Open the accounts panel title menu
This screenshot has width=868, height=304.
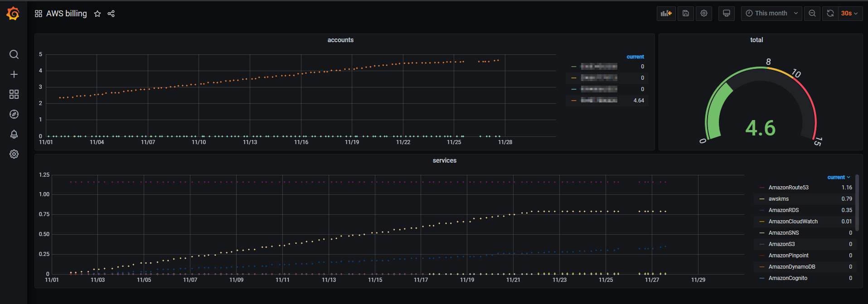click(x=340, y=40)
